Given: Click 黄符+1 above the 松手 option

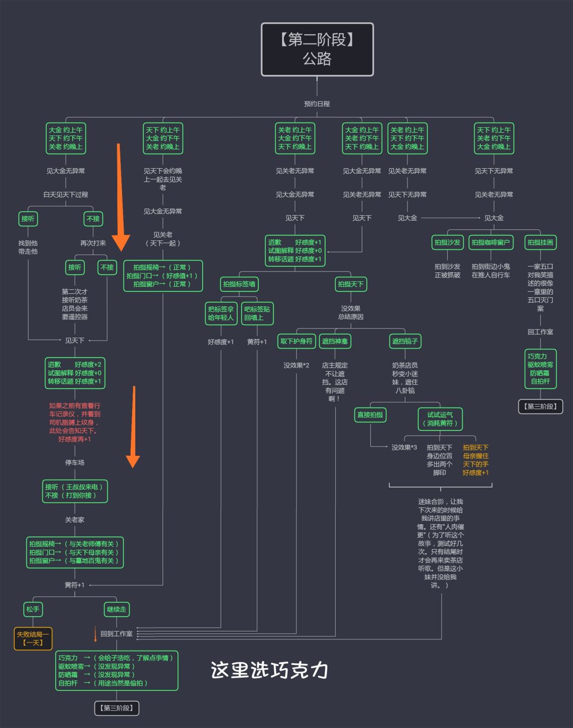Looking at the screenshot, I should click(x=75, y=585).
